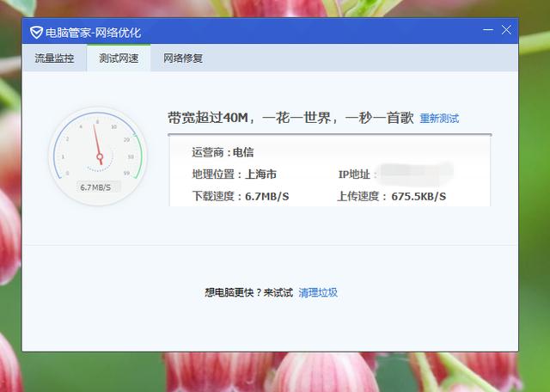The image size is (550, 392).
Task: Click the 想电脑更快？来试试 text
Action: click(248, 292)
